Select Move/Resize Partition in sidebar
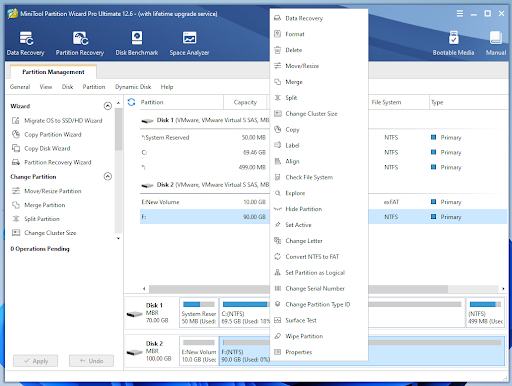 47,191
